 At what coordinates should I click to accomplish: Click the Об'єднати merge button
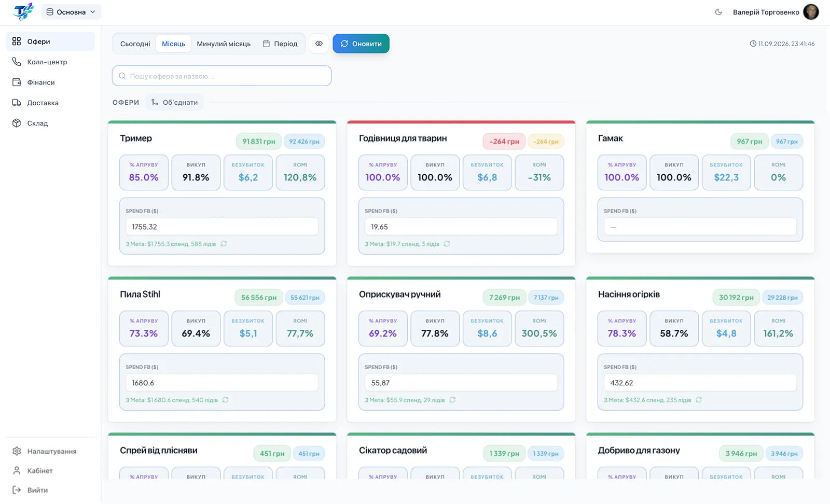[x=175, y=102]
